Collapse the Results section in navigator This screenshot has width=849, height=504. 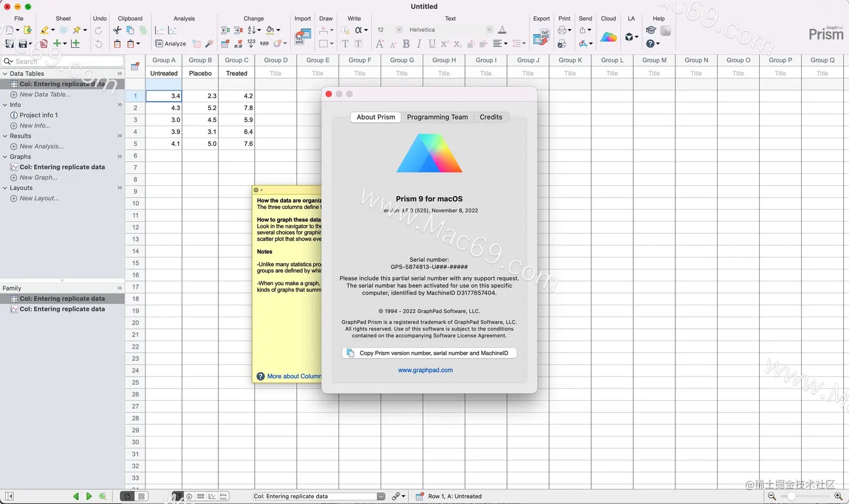[5, 136]
